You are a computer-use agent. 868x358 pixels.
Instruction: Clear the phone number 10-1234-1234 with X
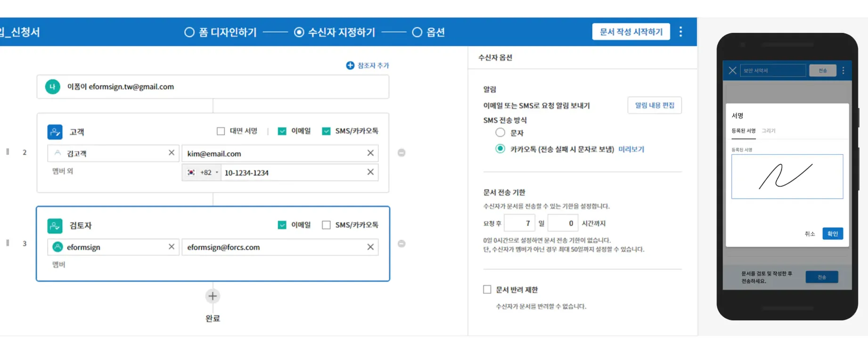(370, 172)
